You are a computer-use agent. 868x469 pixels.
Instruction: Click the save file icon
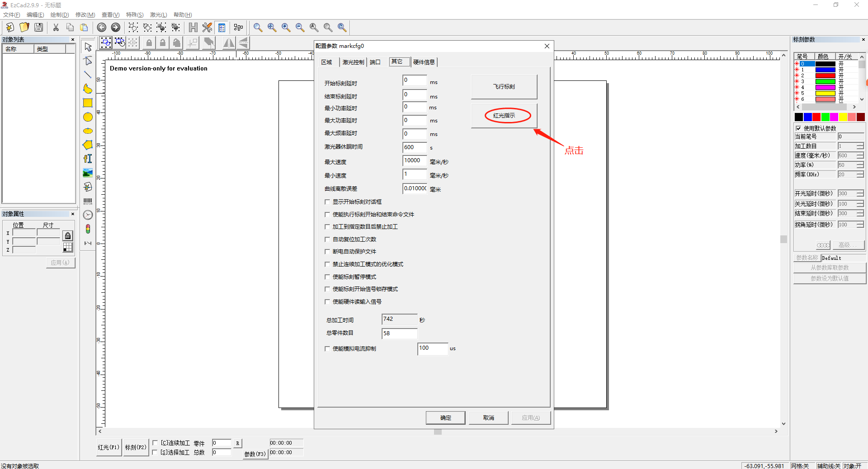[39, 28]
